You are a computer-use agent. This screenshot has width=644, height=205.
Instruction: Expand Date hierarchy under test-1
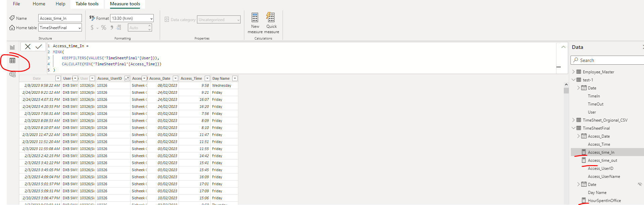click(579, 88)
